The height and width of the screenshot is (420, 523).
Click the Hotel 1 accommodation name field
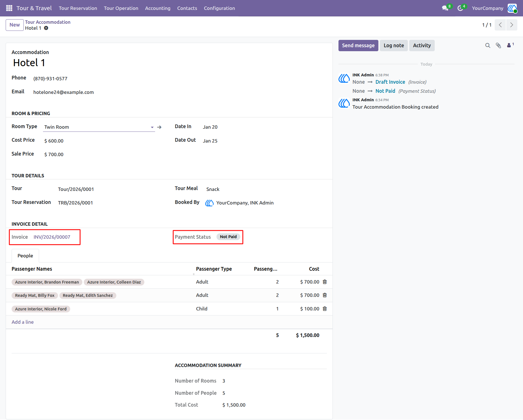pos(29,63)
